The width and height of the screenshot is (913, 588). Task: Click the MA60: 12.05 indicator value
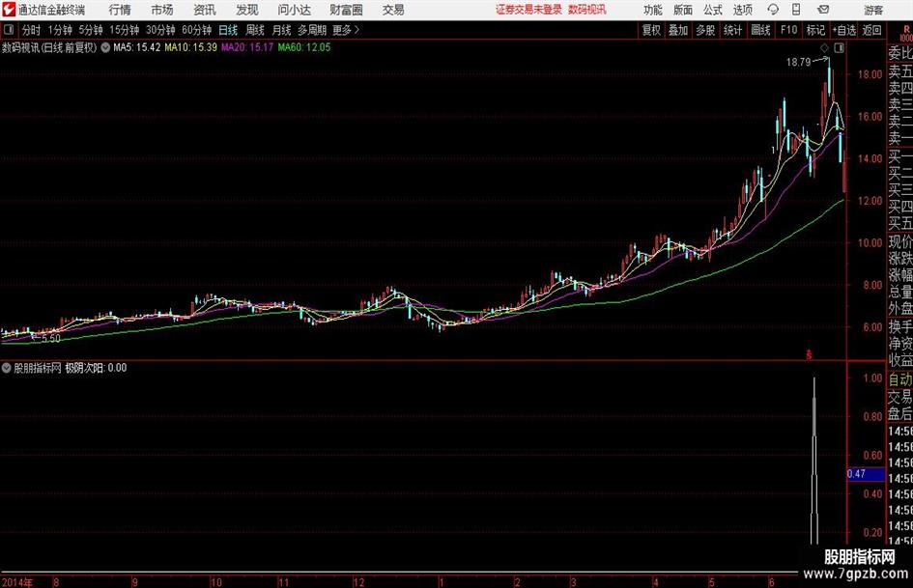tap(304, 47)
